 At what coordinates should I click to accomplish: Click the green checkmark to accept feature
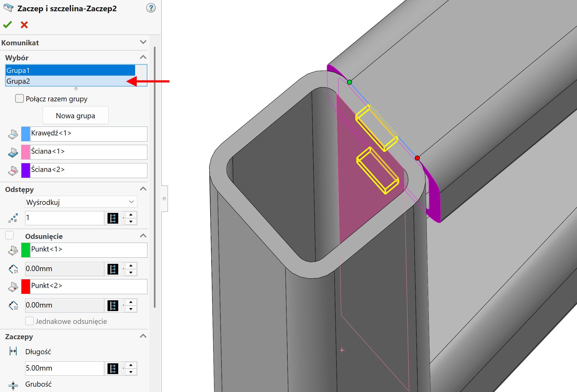(x=8, y=25)
